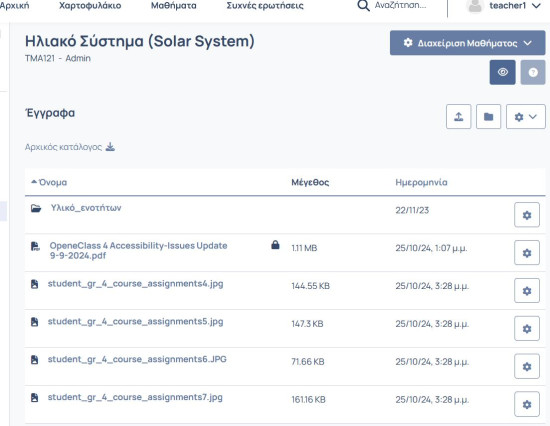Image resolution: width=550 pixels, height=426 pixels.
Task: Open Συχνές ερωτήσεις link
Action: (265, 6)
